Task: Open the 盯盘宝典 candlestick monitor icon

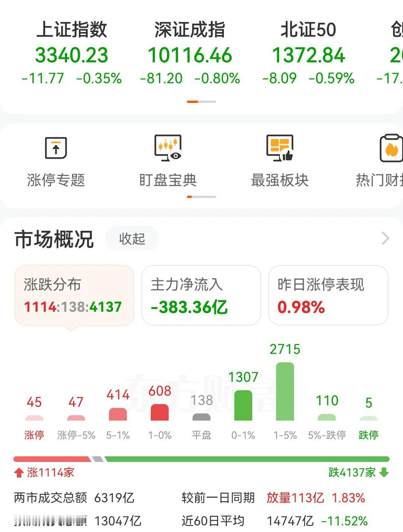Action: tap(168, 148)
